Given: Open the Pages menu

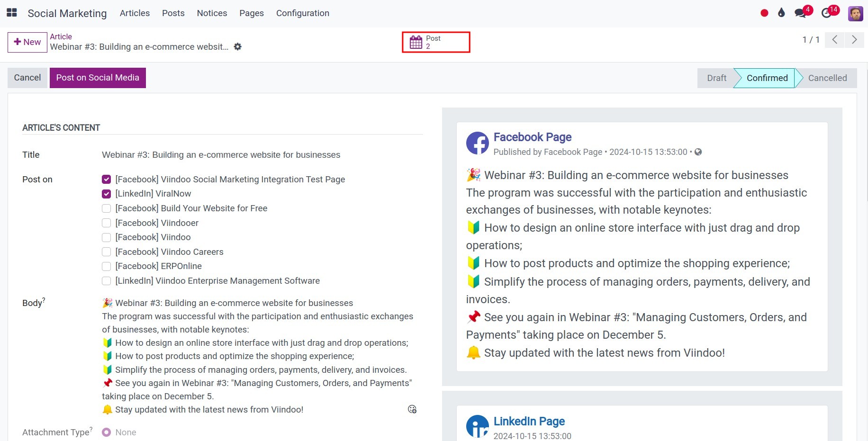Looking at the screenshot, I should pos(252,13).
